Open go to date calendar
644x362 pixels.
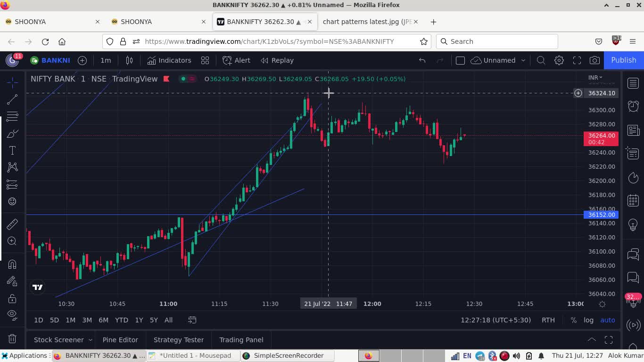coord(192,320)
